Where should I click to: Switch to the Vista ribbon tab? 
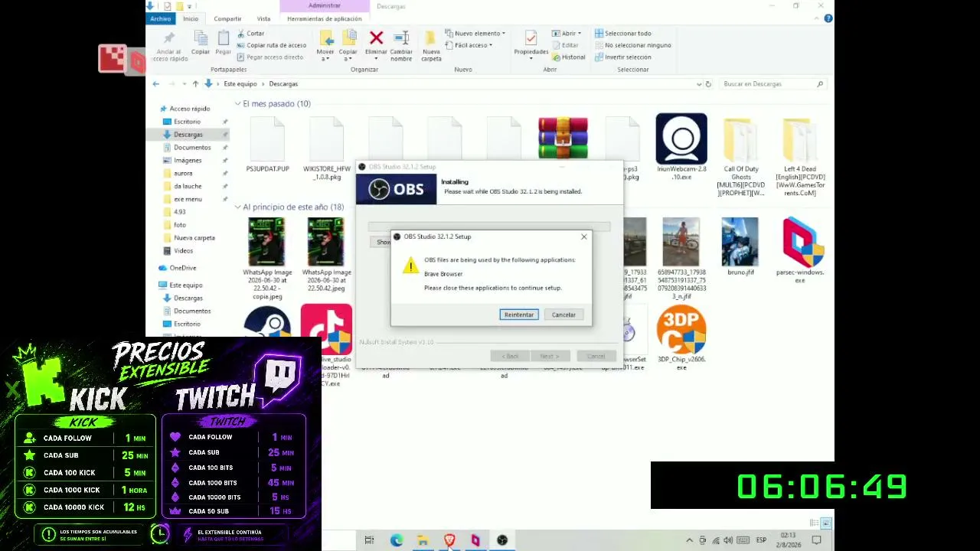(x=263, y=18)
